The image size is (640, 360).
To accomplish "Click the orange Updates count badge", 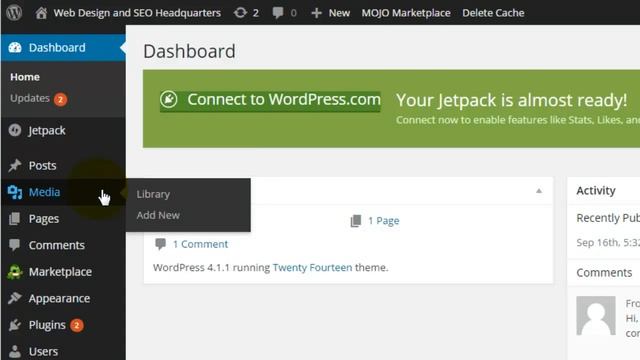I will tap(60, 99).
